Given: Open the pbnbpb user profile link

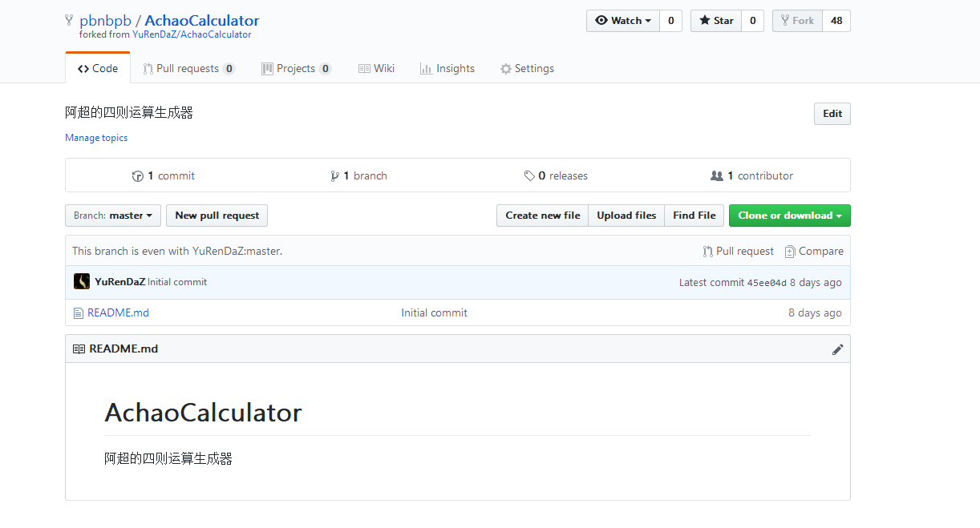Looking at the screenshot, I should [105, 21].
